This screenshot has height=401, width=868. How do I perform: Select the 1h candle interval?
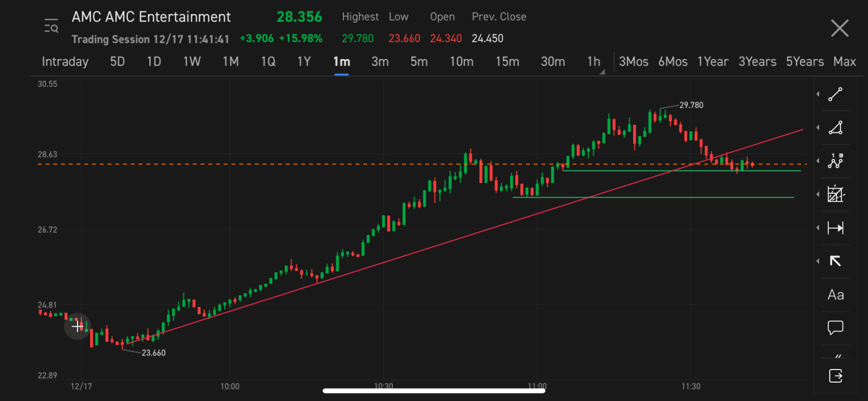pos(593,61)
